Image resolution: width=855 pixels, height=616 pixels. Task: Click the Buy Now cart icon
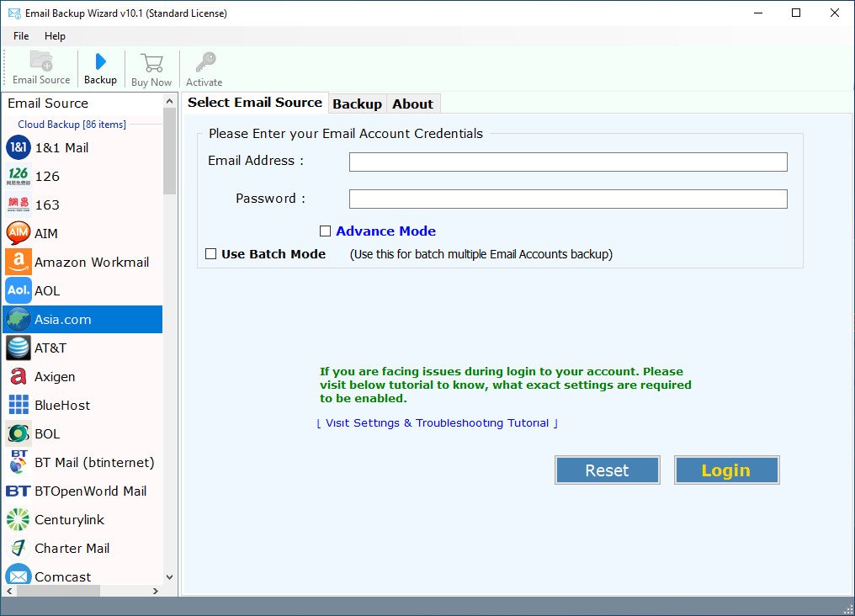151,63
